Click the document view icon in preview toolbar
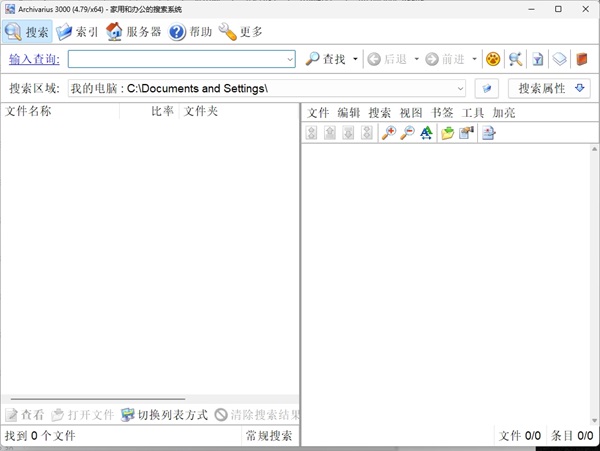The image size is (600, 451). pyautogui.click(x=489, y=133)
